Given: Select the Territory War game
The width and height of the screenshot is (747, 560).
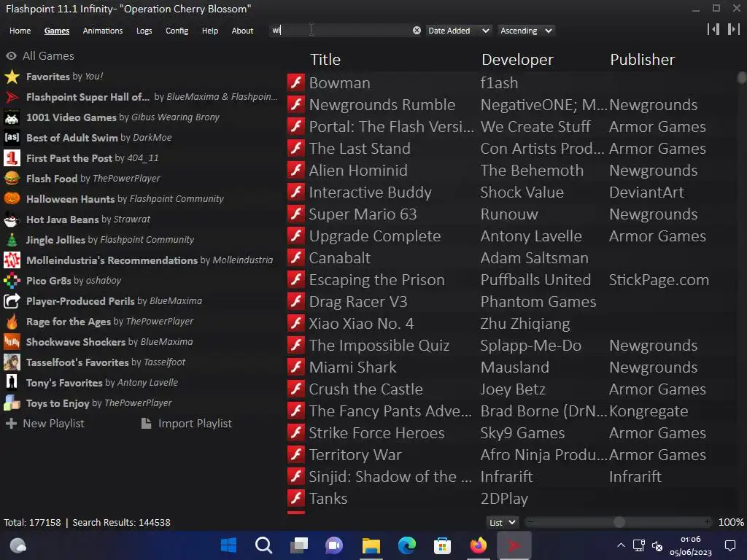Looking at the screenshot, I should pyautogui.click(x=510, y=455).
